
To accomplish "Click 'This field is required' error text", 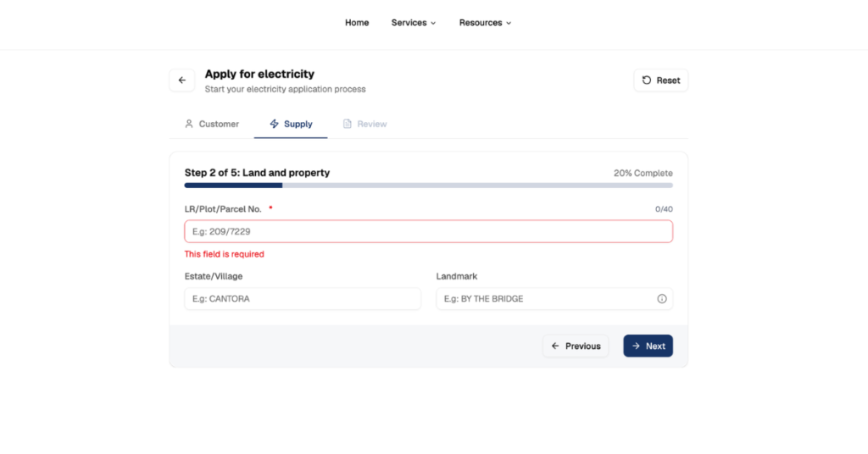I will pos(224,254).
